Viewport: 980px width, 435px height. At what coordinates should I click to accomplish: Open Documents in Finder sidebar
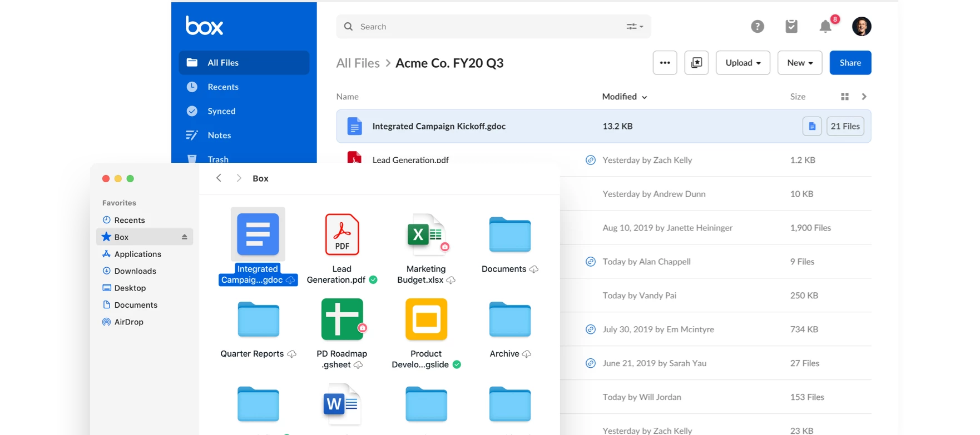130,305
